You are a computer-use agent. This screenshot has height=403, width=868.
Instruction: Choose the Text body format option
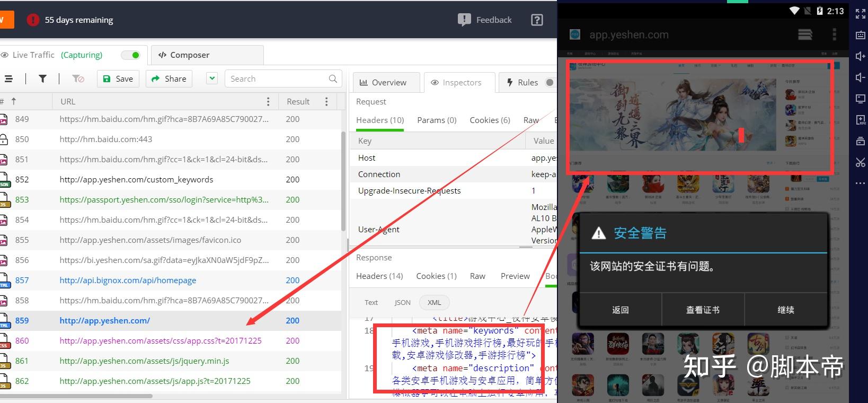pyautogui.click(x=371, y=303)
